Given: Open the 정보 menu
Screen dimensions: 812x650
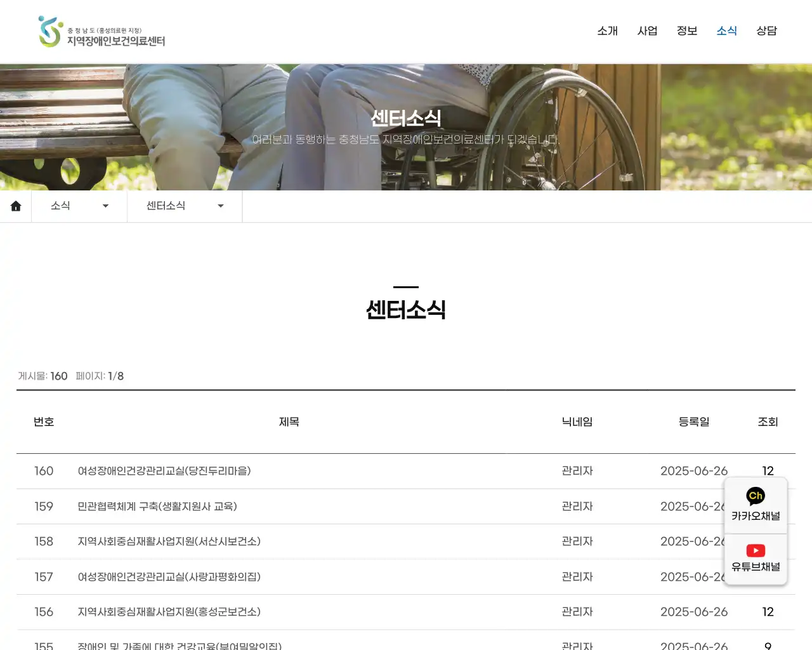Looking at the screenshot, I should click(x=687, y=30).
